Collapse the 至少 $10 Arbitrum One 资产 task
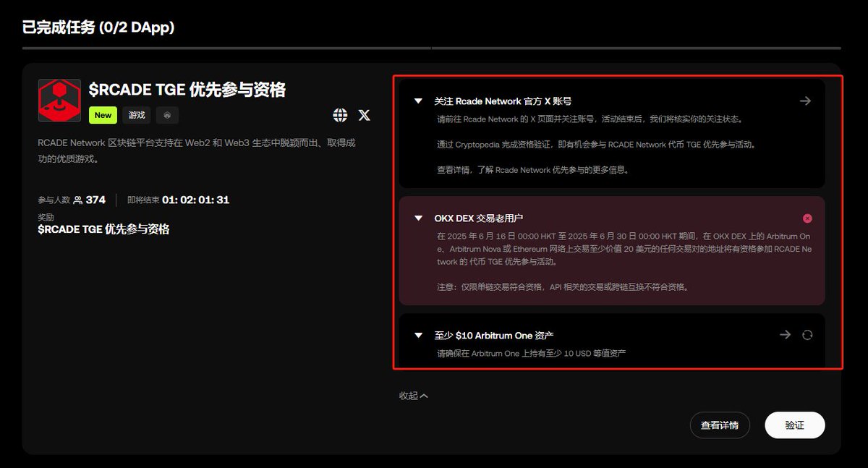 pos(418,335)
